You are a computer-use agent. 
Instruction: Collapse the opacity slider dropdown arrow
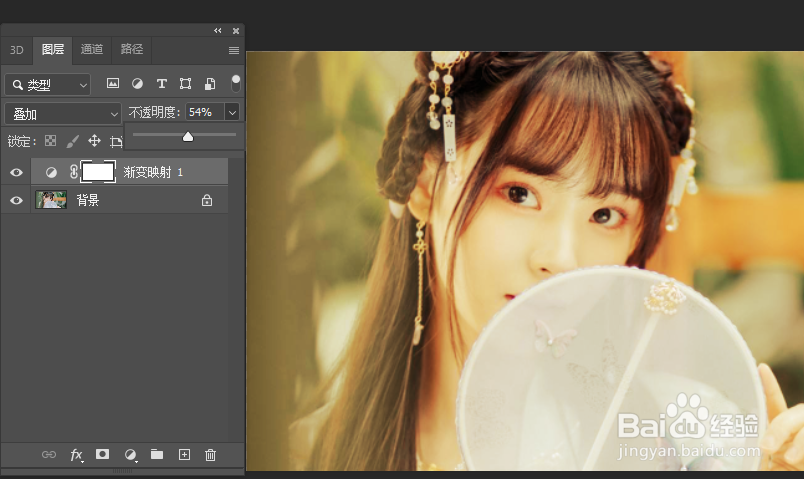(x=232, y=112)
